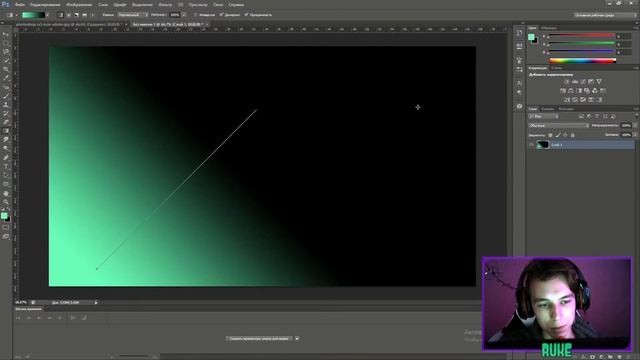Add a Curves adjustment
Screen dimensions: 640x360
pyautogui.click(x=583, y=82)
